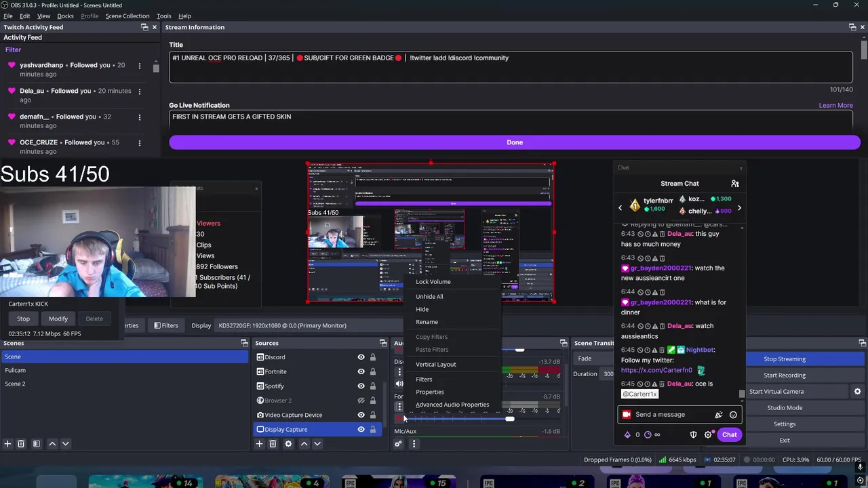Toggle visibility of Display Capture source
The image size is (868, 488).
pos(361,430)
